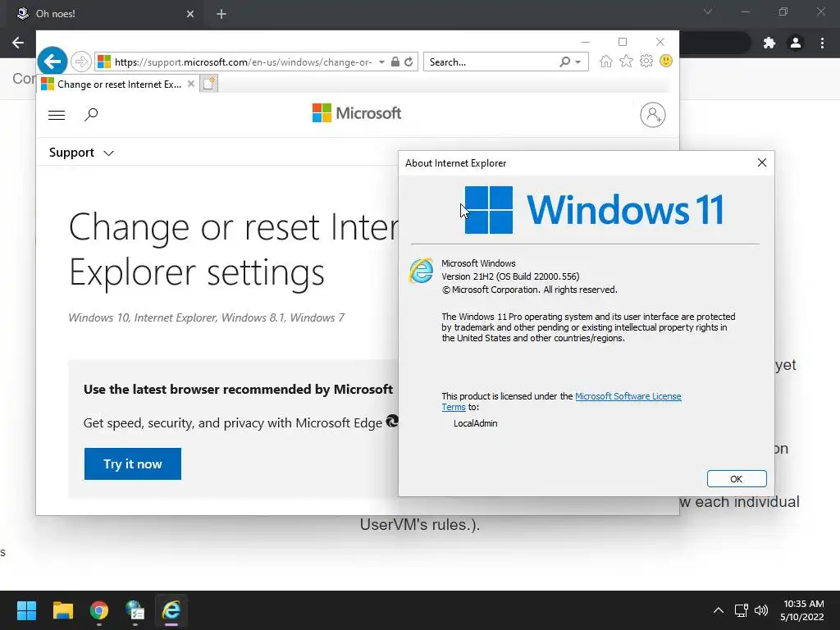This screenshot has width=840, height=630.
Task: Expand the search provider dropdown arrow
Action: click(578, 62)
